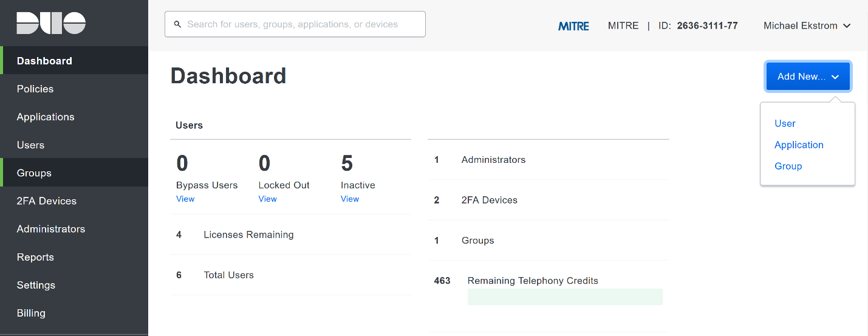Click the MITRE logo in header
Screen dimensions: 868x336
573,26
